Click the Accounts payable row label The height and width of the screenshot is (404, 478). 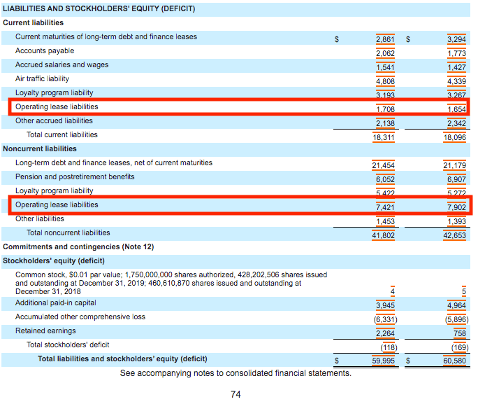click(45, 51)
